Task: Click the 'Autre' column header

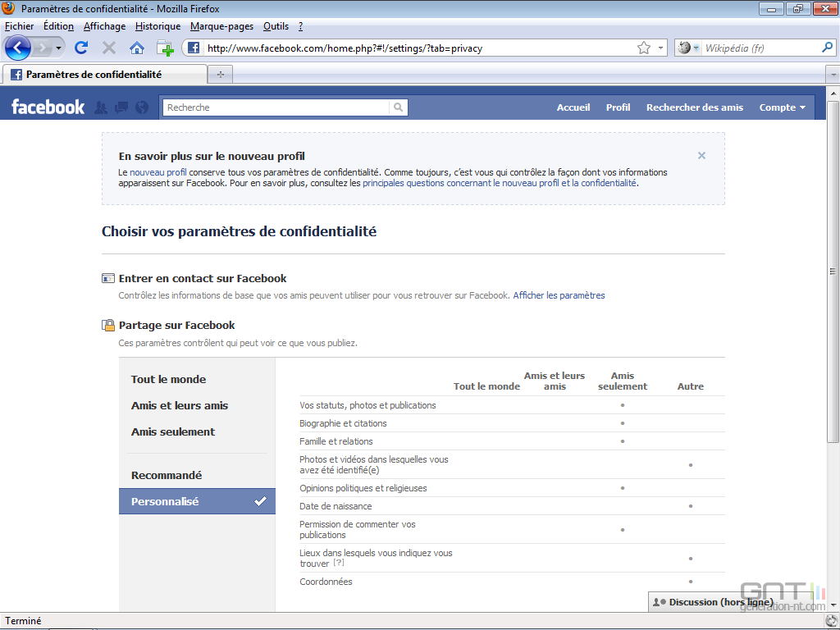Action: pyautogui.click(x=691, y=386)
